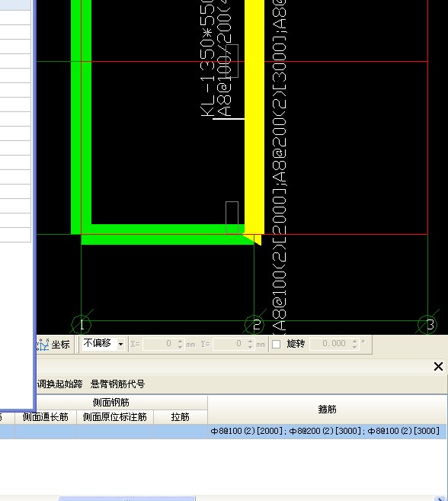Click the 箍筋 cell with Φ8@100(2)[2000] value
The height and width of the screenshot is (501, 448).
point(328,432)
